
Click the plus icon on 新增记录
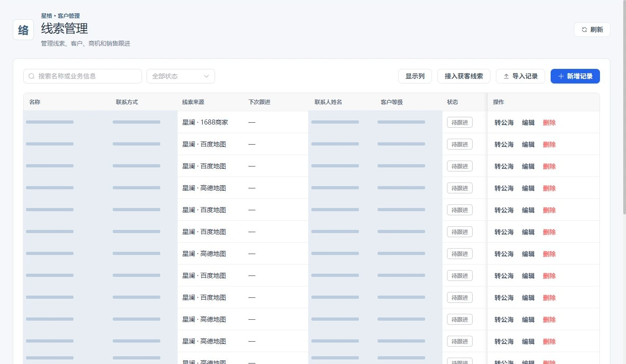pyautogui.click(x=561, y=77)
